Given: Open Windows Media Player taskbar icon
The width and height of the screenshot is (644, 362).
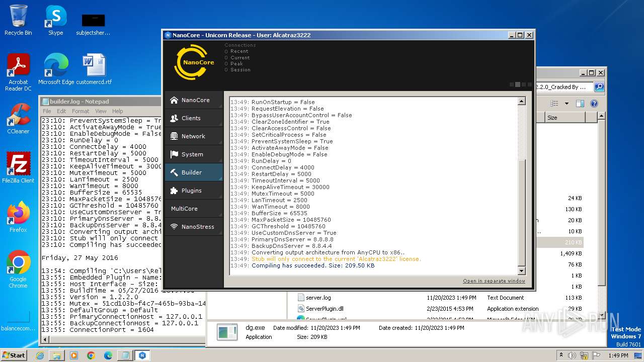Looking at the screenshot, I should 74,355.
